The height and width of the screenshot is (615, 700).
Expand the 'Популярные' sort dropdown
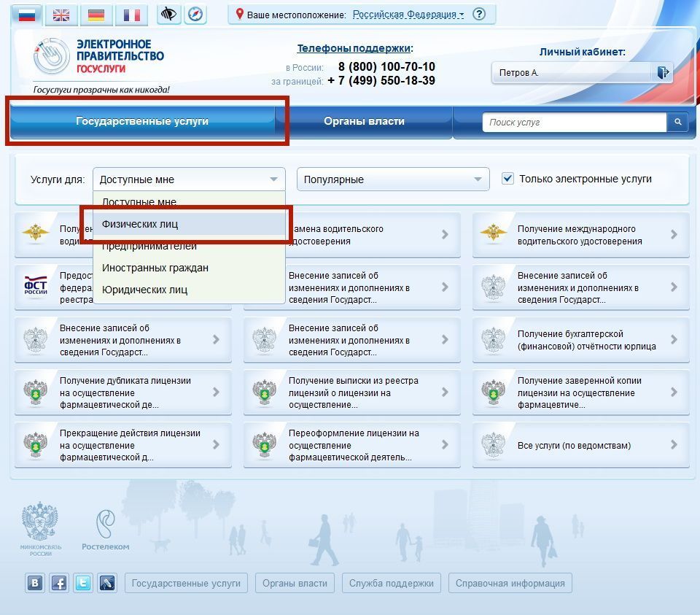tap(392, 179)
